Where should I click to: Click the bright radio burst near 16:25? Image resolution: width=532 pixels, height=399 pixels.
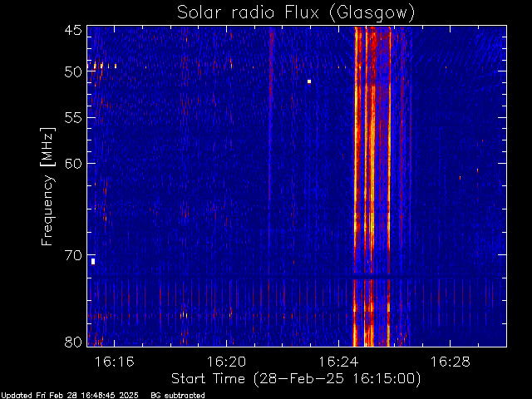coord(372,186)
